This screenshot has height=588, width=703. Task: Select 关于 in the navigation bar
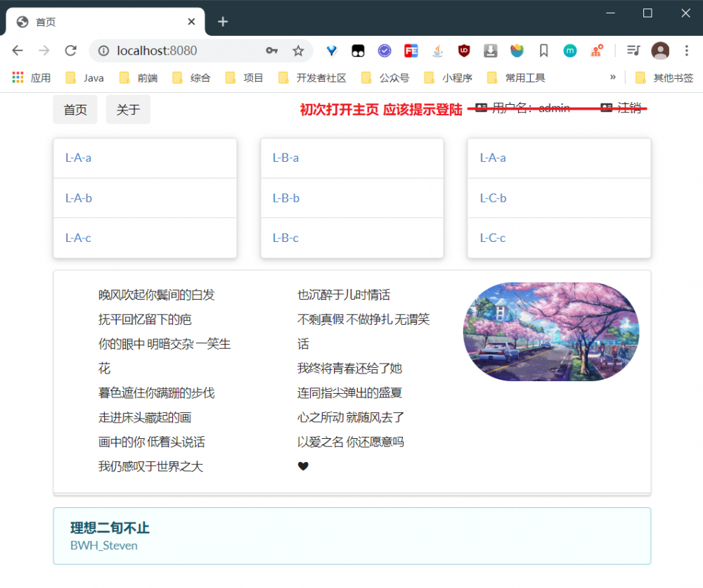point(128,109)
